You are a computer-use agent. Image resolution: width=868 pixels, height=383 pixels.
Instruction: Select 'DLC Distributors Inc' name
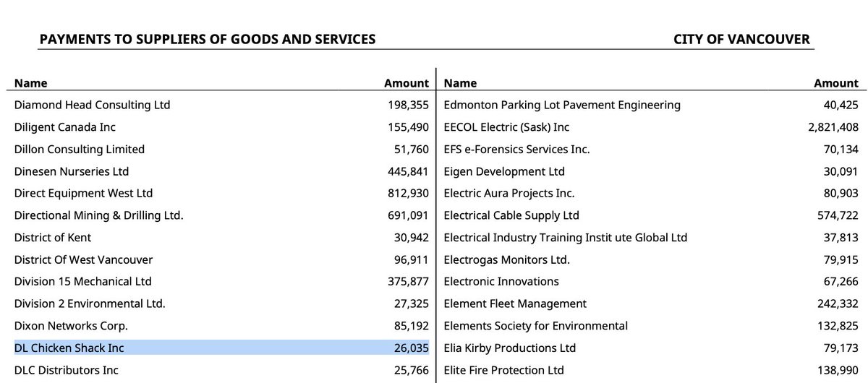[66, 370]
